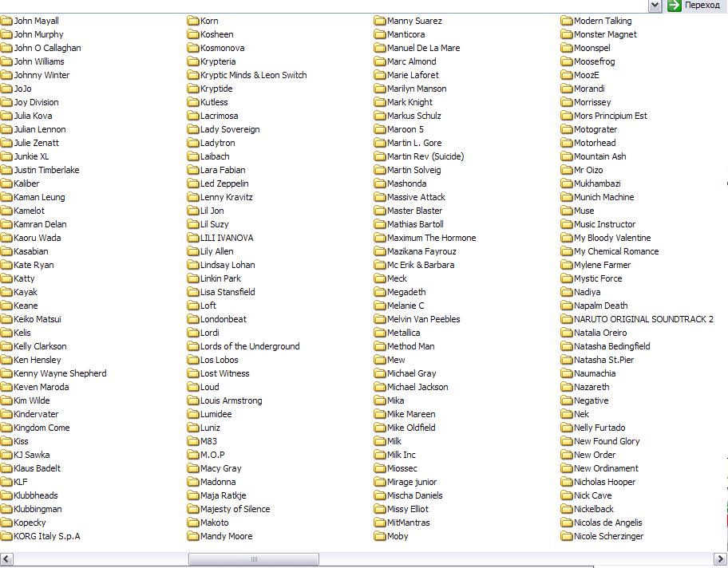
Task: Click the horizontal scrollbar left arrow
Action: pyautogui.click(x=6, y=558)
